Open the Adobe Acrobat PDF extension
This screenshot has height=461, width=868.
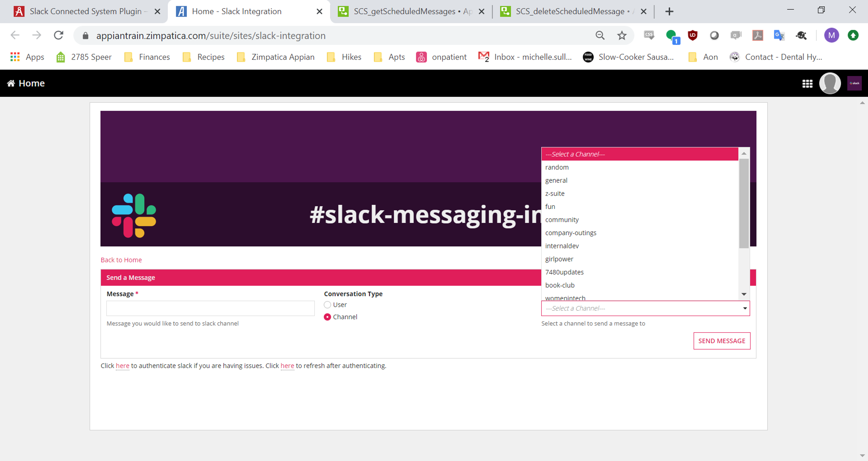[x=757, y=35]
